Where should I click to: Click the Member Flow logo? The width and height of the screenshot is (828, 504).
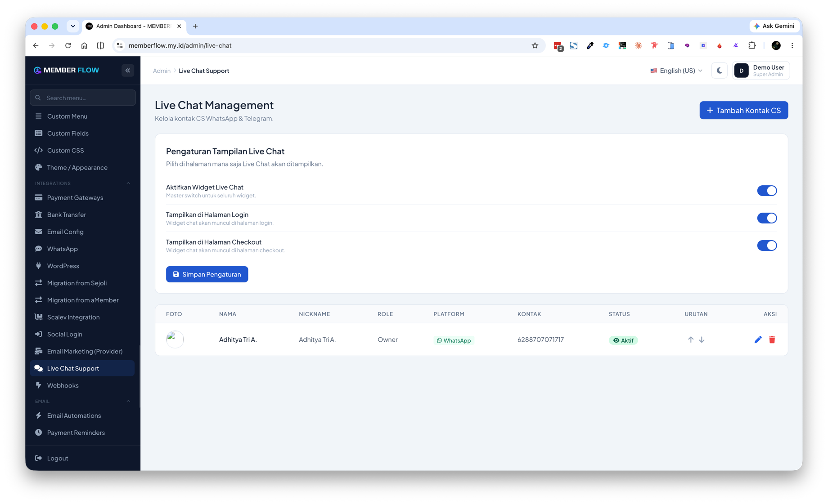[66, 70]
